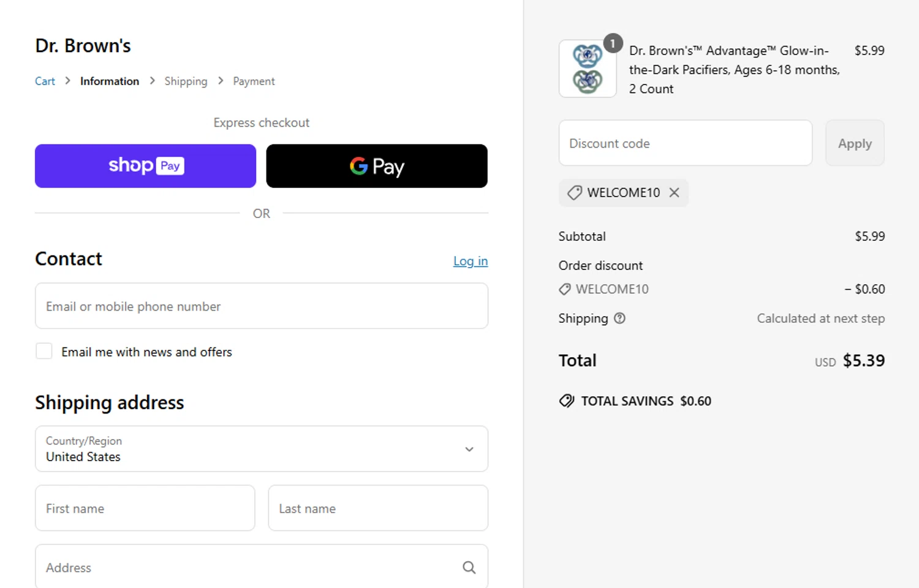Remove the WELCOME10 discount code tag
This screenshot has height=588, width=919.
(x=674, y=192)
